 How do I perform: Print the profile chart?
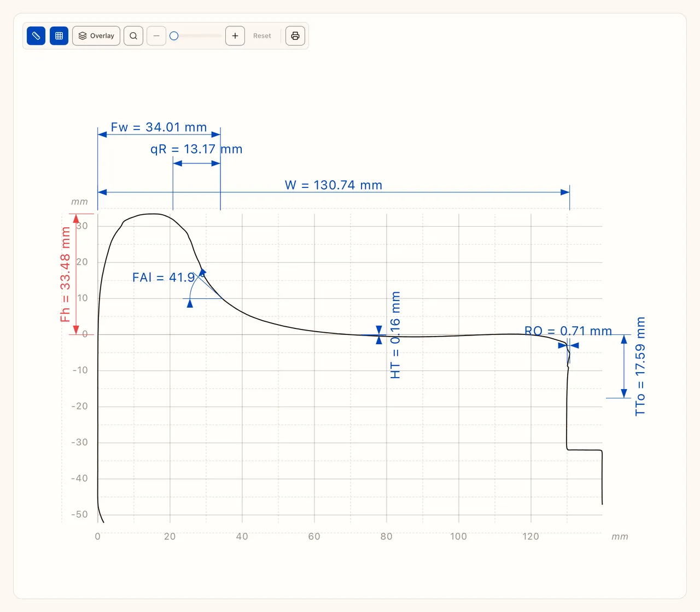click(x=295, y=36)
